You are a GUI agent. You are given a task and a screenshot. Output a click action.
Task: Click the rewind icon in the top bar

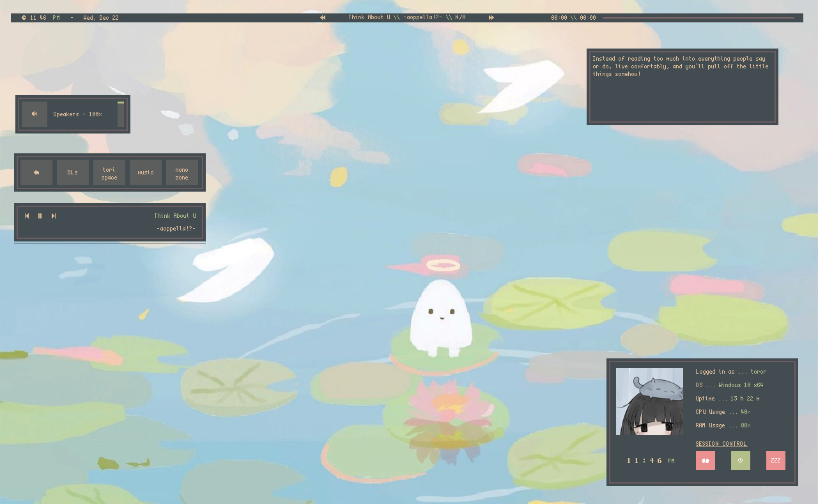(322, 17)
